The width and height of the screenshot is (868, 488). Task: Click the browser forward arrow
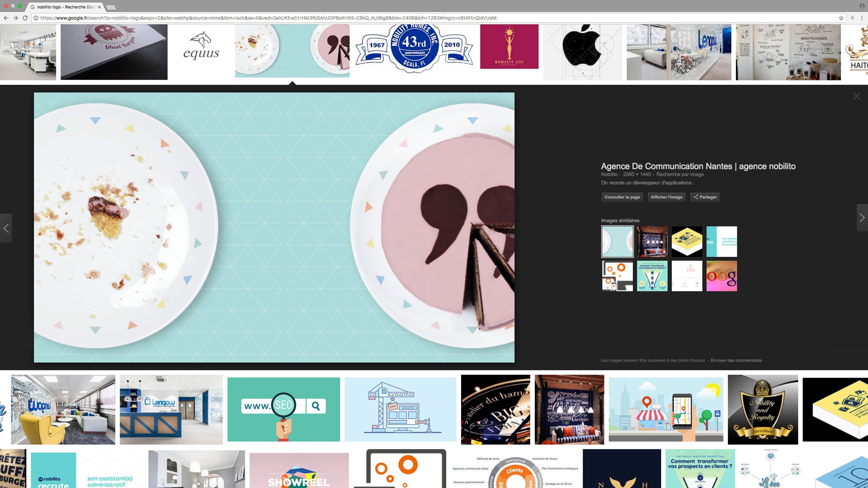15,18
